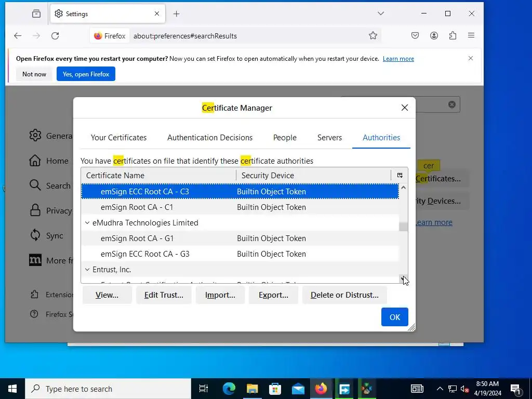Image resolution: width=532 pixels, height=399 pixels.
Task: Click the network tray icon
Action: (x=453, y=389)
